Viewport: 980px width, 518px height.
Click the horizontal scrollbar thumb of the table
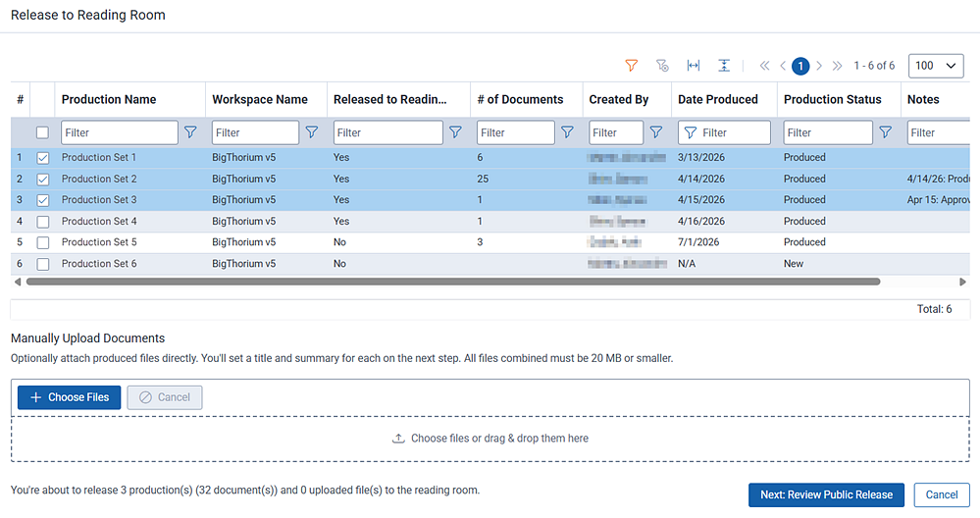[x=453, y=282]
